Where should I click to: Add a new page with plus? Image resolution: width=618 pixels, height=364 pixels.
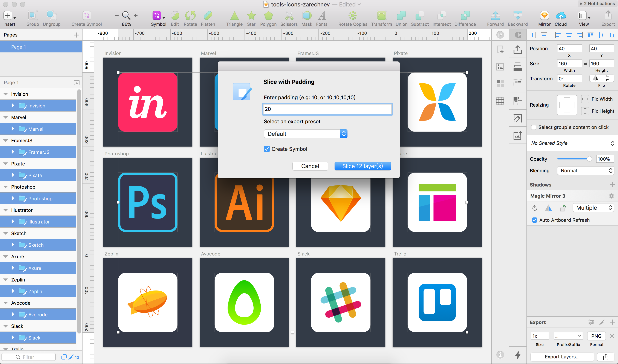(x=76, y=35)
